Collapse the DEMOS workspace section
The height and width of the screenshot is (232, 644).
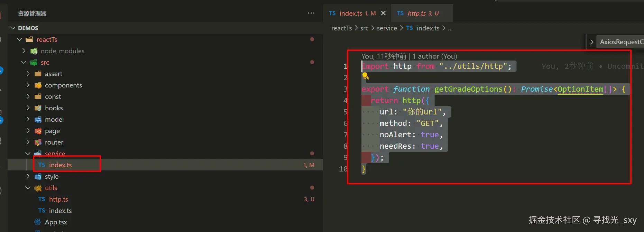pos(13,28)
